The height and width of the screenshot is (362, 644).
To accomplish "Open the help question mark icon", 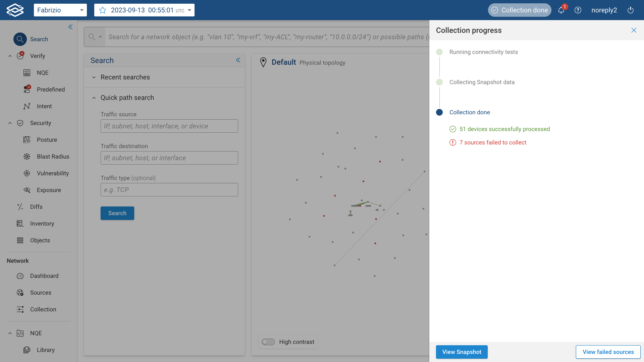I will (578, 10).
